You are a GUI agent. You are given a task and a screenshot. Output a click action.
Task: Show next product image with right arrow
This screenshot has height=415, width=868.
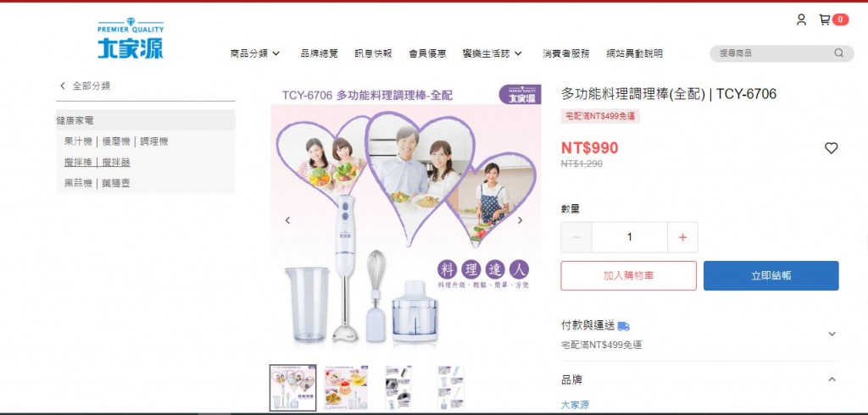coord(520,220)
